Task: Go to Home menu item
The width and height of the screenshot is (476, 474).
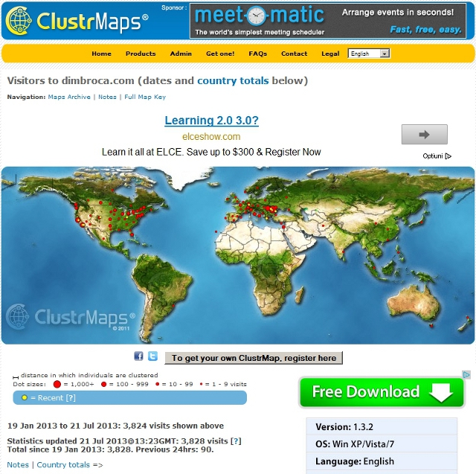Action: [x=101, y=54]
